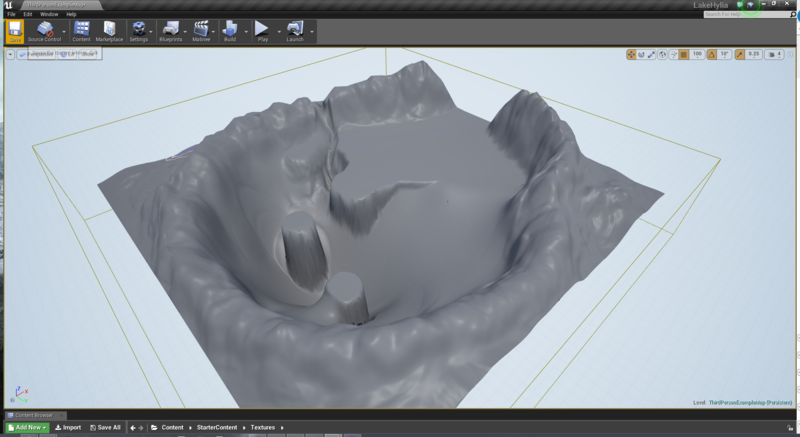The height and width of the screenshot is (437, 800).
Task: Open the Window menu
Action: [48, 14]
